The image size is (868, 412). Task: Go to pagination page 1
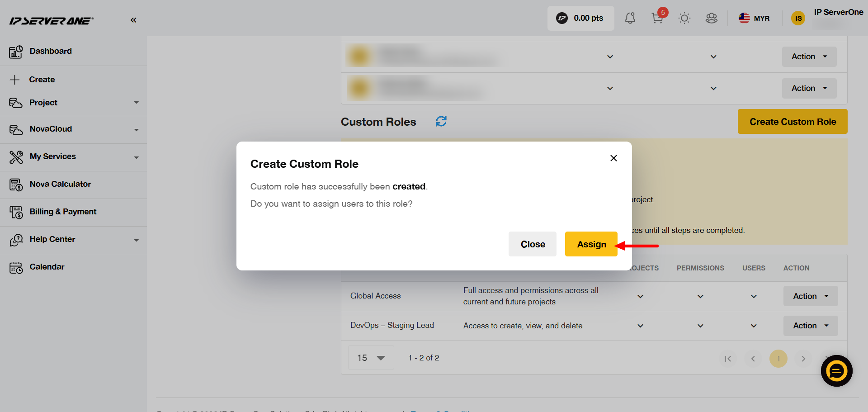pyautogui.click(x=778, y=359)
